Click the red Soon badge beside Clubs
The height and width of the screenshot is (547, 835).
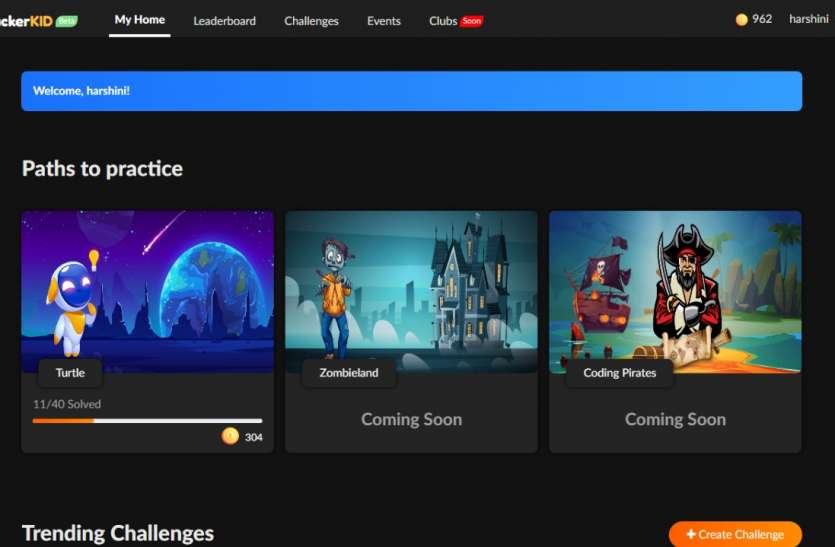pos(471,21)
